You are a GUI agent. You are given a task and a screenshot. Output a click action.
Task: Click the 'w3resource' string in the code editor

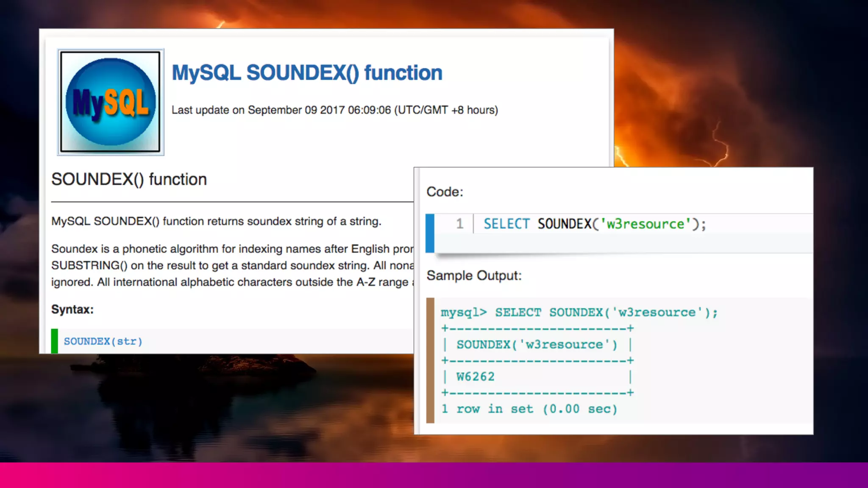[x=645, y=224]
